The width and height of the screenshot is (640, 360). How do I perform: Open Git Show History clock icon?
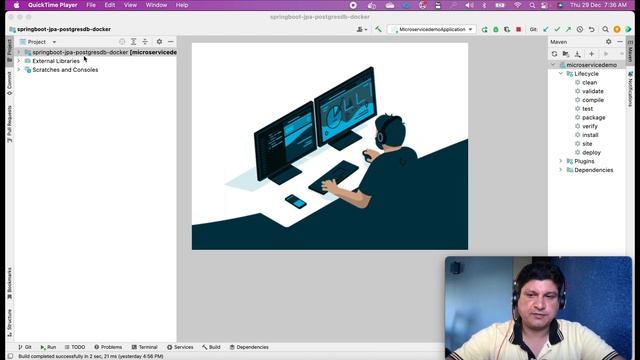pos(580,29)
